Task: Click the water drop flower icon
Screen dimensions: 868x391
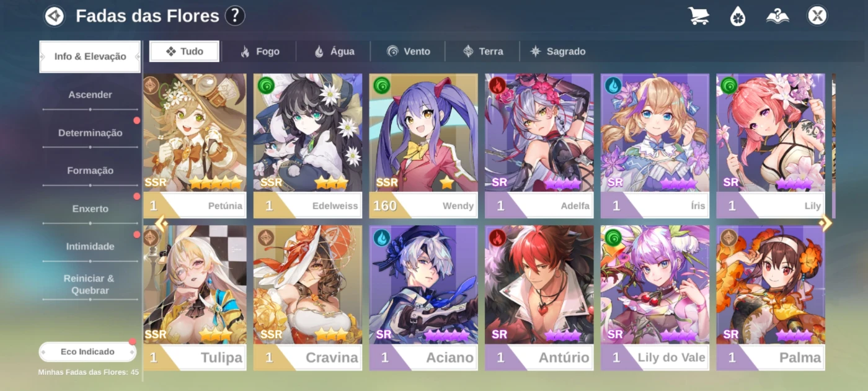Action: pyautogui.click(x=738, y=16)
